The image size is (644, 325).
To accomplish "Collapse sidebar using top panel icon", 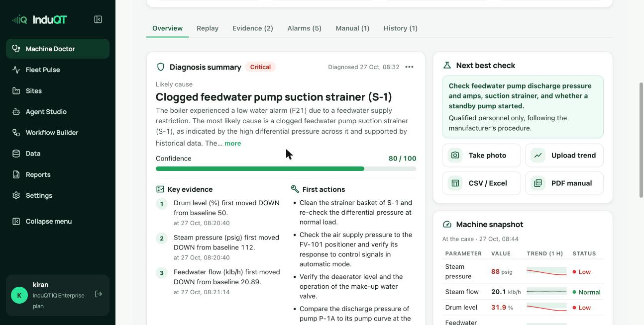I will 98,19.
